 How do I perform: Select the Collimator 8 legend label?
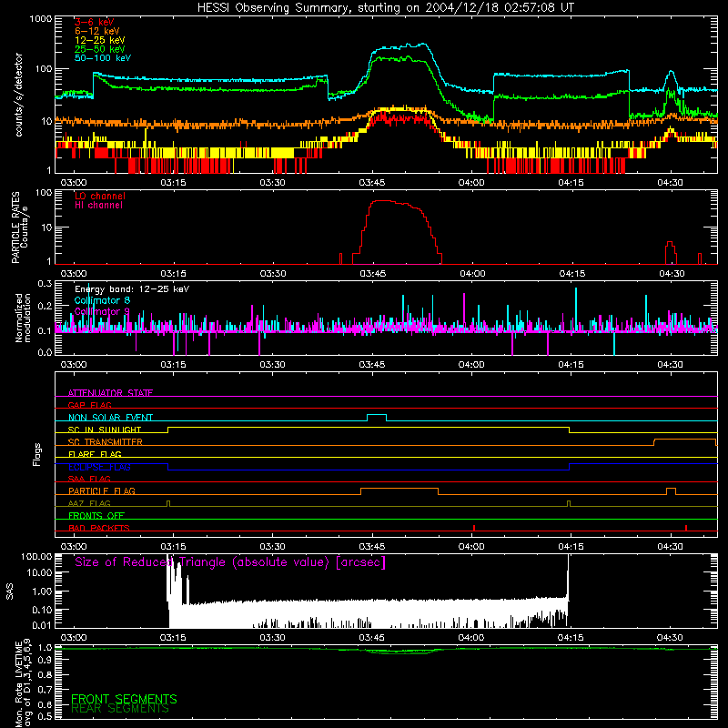(x=102, y=300)
